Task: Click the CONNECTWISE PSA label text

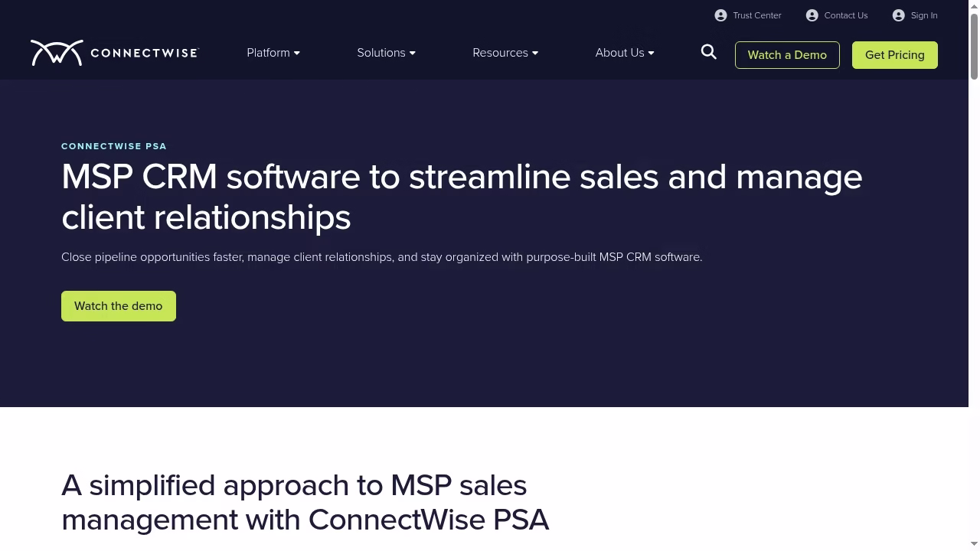Action: click(x=114, y=146)
